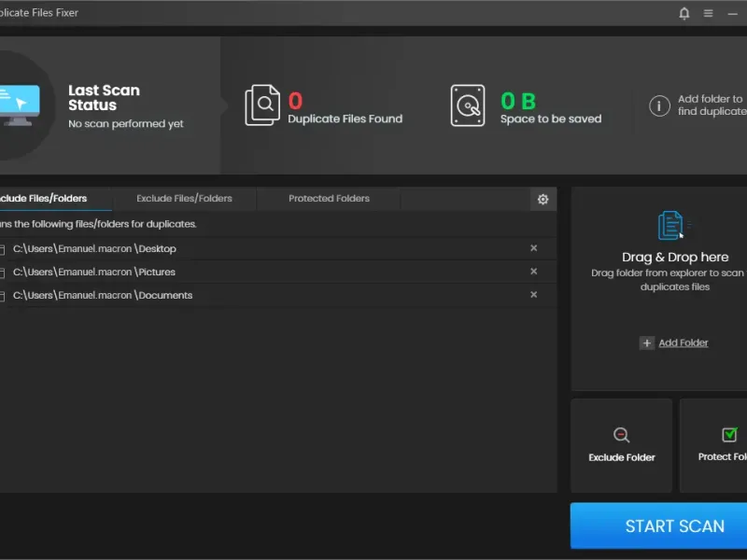
Task: Open the notifications bell icon
Action: 684,13
